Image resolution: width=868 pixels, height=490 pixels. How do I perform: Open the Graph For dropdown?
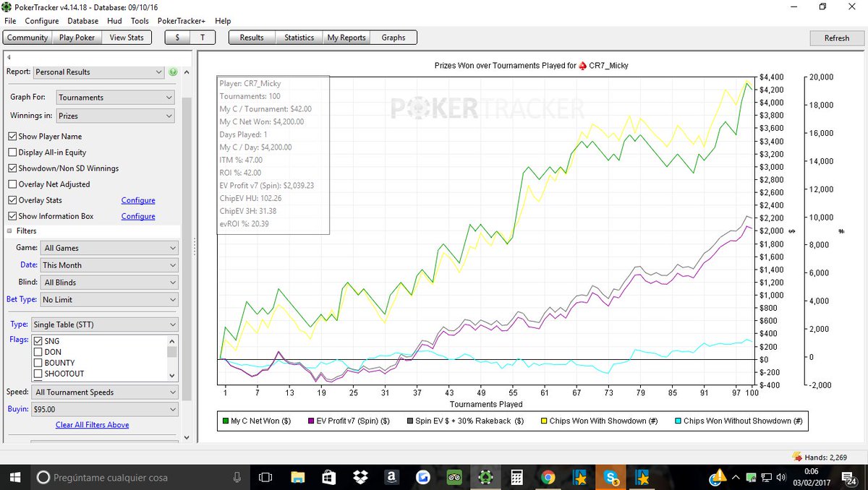point(115,98)
